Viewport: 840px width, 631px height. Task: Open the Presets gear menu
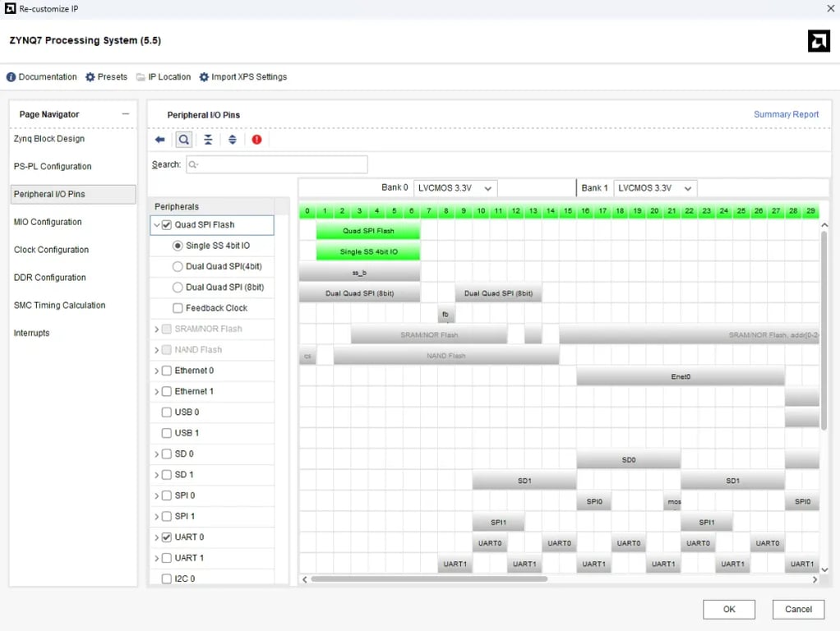click(x=90, y=77)
